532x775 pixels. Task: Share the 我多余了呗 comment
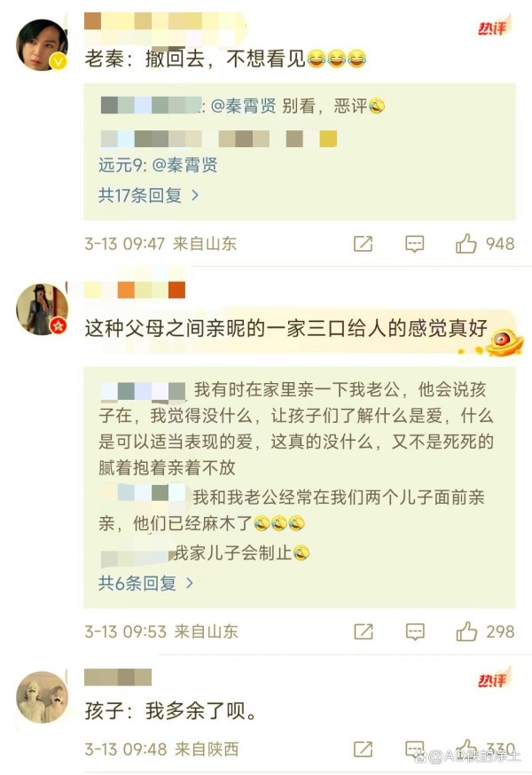click(x=363, y=749)
